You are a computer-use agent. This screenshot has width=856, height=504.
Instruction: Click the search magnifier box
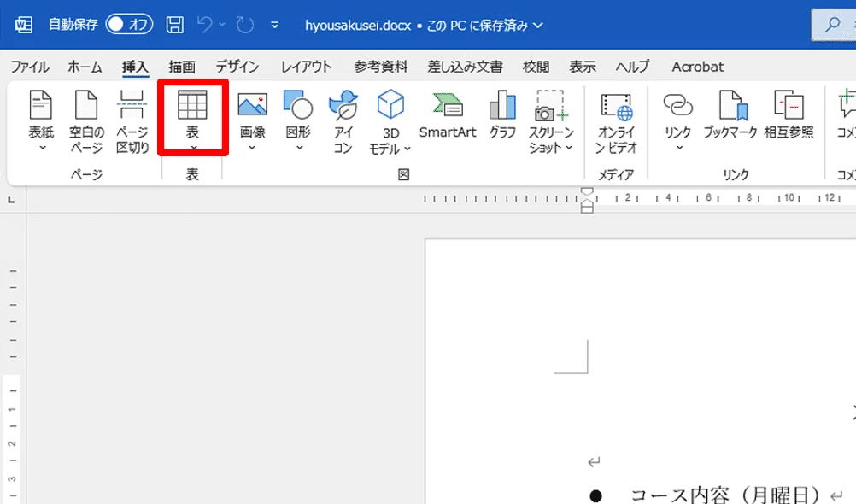pos(833,25)
